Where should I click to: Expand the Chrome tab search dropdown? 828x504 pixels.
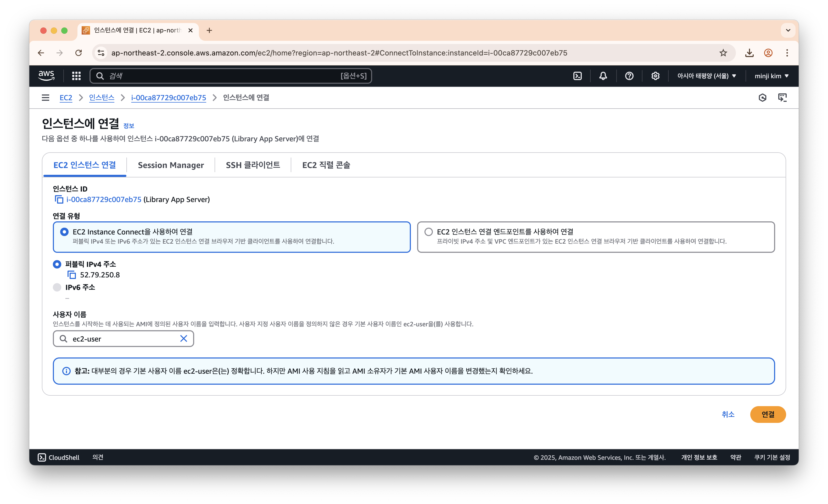click(x=788, y=31)
